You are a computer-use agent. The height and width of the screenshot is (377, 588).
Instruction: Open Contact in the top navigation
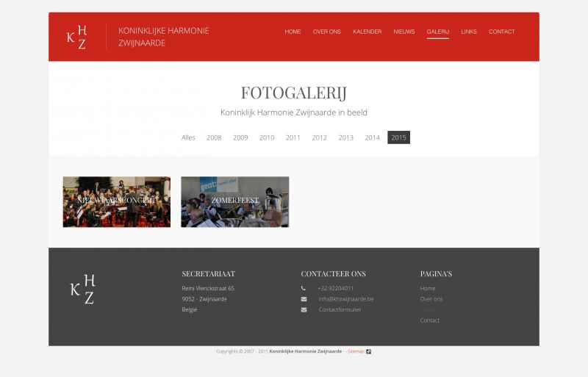click(x=501, y=32)
